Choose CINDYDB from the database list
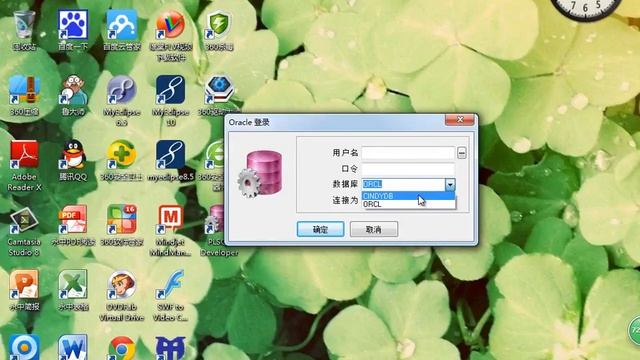Image resolution: width=640 pixels, height=360 pixels. [x=408, y=196]
